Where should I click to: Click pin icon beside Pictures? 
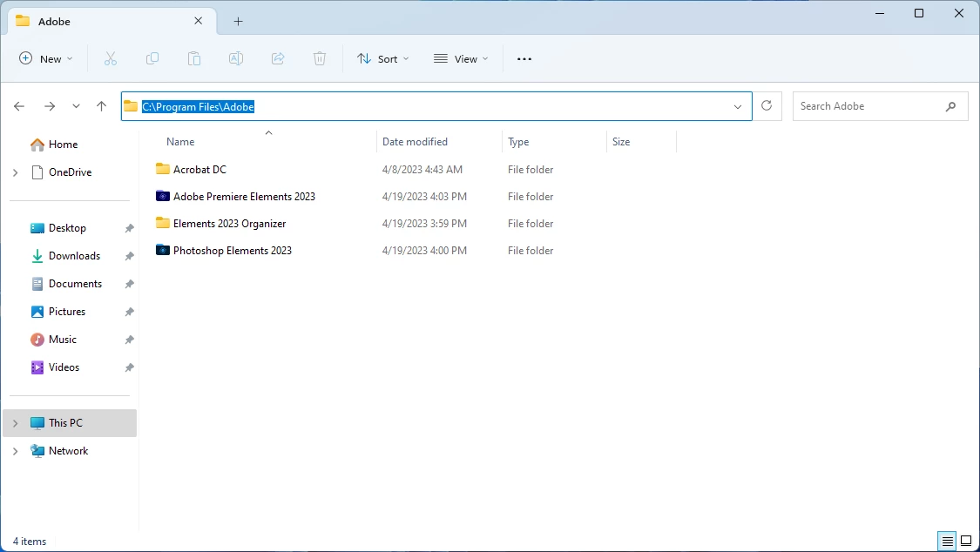click(x=130, y=312)
